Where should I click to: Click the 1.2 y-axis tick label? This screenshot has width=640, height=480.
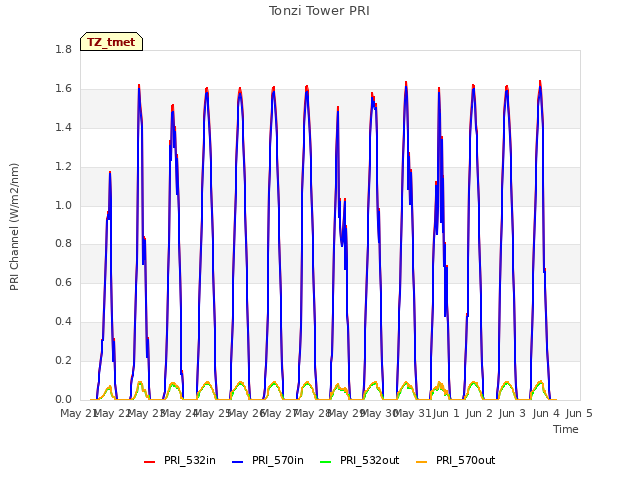[63, 167]
